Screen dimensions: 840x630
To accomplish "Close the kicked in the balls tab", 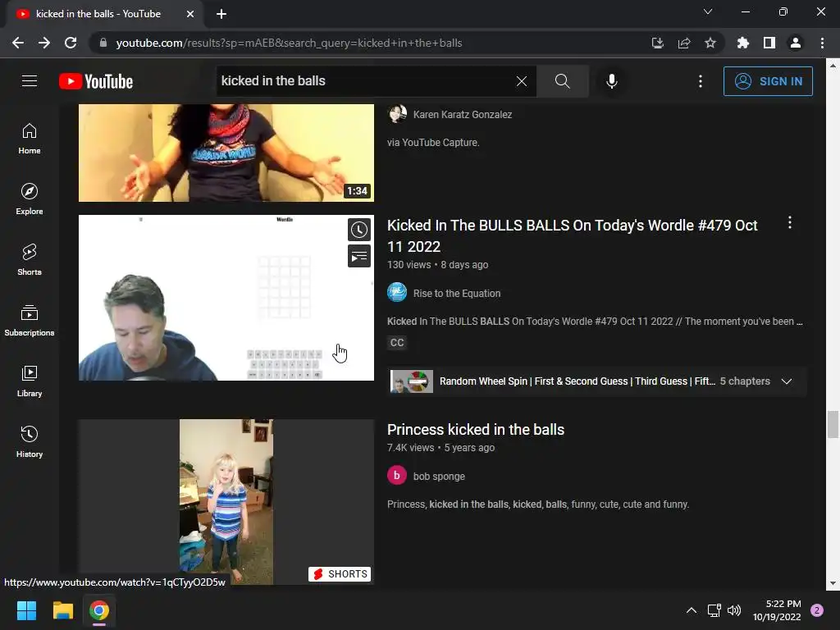I will tap(190, 14).
